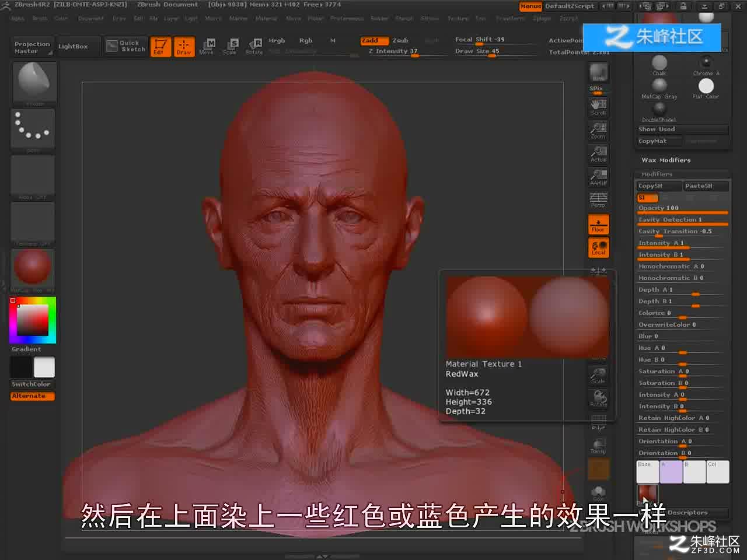Screen dimensions: 747x560
Task: Select the DoubleShade1 material
Action: 659,111
